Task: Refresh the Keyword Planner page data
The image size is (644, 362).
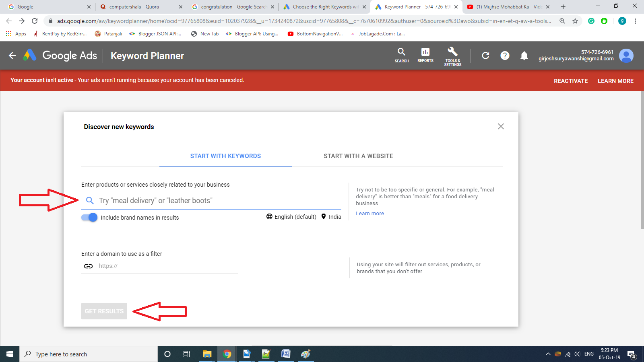Action: [x=485, y=56]
